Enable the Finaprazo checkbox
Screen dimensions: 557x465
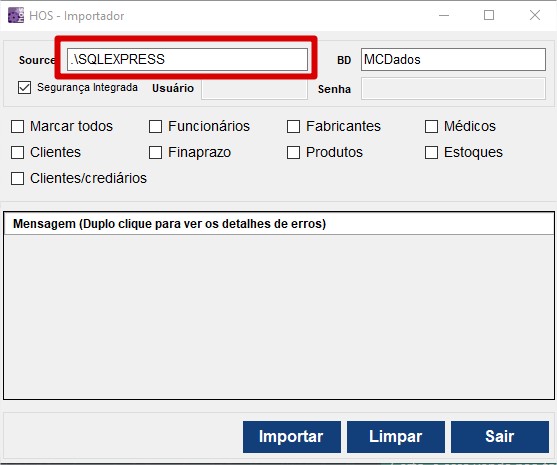(x=155, y=152)
